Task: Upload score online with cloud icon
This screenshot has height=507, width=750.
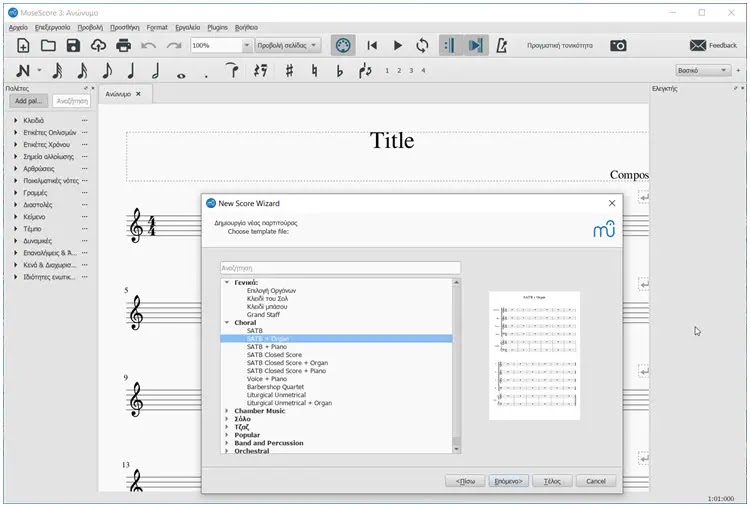Action: [x=98, y=46]
